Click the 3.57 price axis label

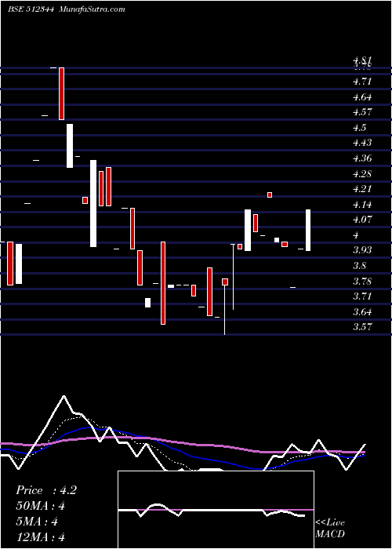pyautogui.click(x=362, y=327)
